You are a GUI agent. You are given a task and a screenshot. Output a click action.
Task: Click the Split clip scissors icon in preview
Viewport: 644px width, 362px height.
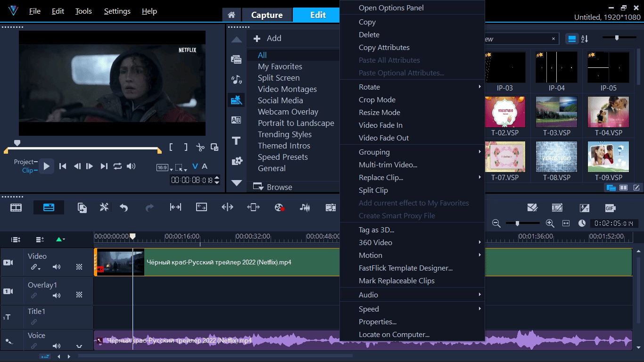[200, 147]
